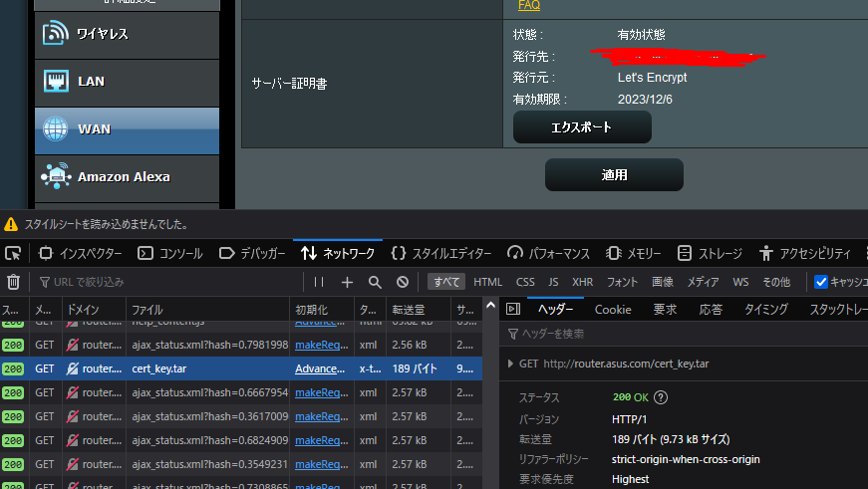Open the FAQ link
The image size is (868, 489).
528,5
